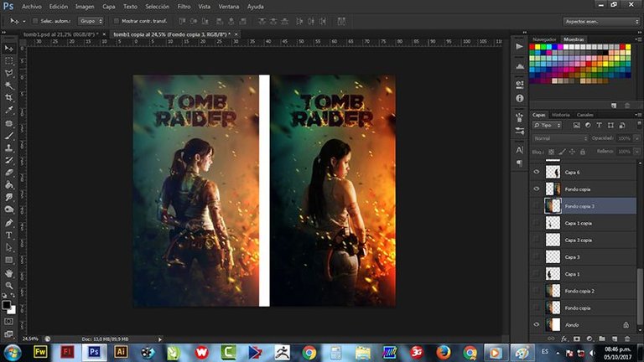
Task: Show the Fondo copia 2 layer
Action: (537, 291)
